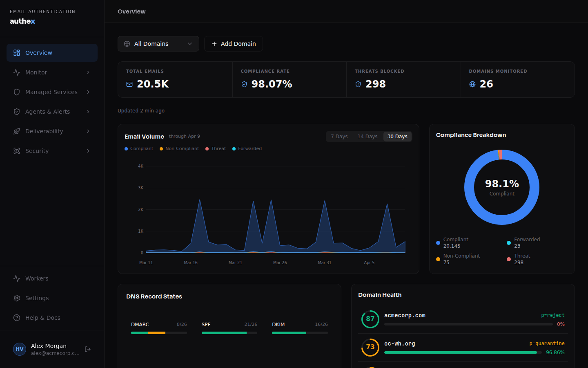Viewport: 588px width, 368px height.
Task: Toggle the Forwarded series in chart legend
Action: click(247, 149)
